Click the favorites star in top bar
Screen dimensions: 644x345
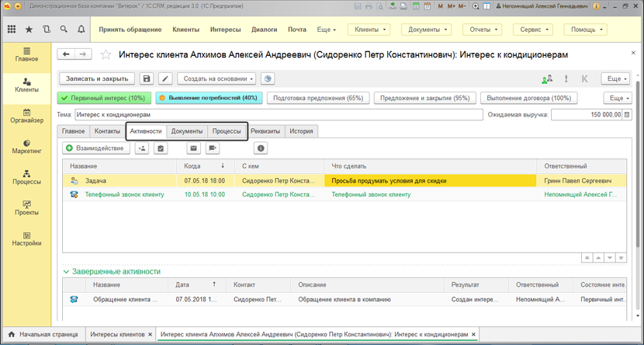[29, 30]
